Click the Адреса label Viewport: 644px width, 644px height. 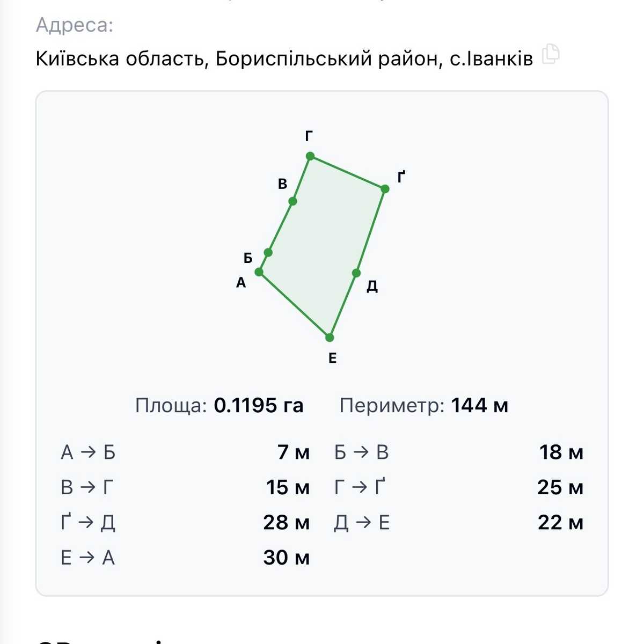tap(75, 25)
